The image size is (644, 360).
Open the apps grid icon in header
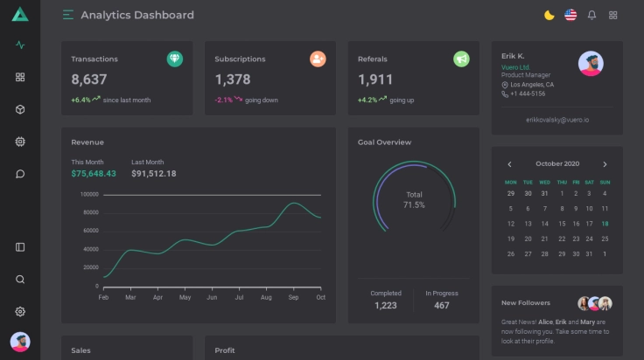pos(613,15)
